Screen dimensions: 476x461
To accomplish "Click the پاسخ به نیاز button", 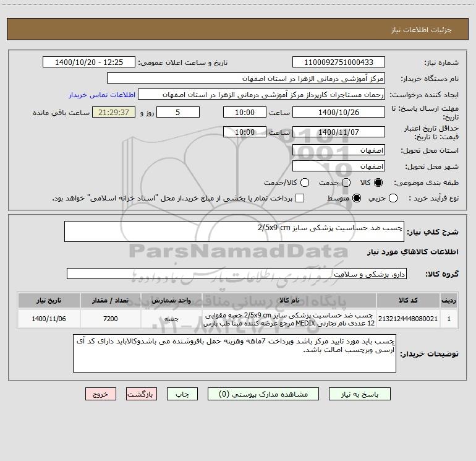I will [x=359, y=394].
